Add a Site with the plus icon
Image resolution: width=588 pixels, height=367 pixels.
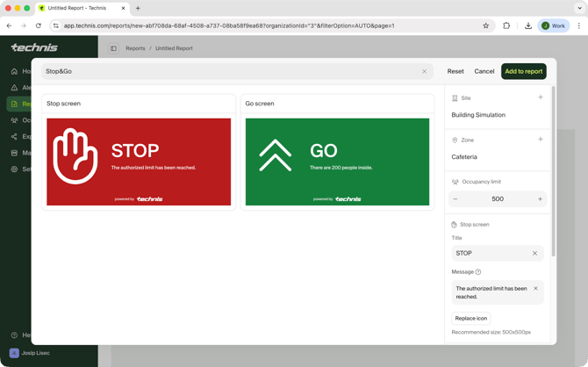541,97
